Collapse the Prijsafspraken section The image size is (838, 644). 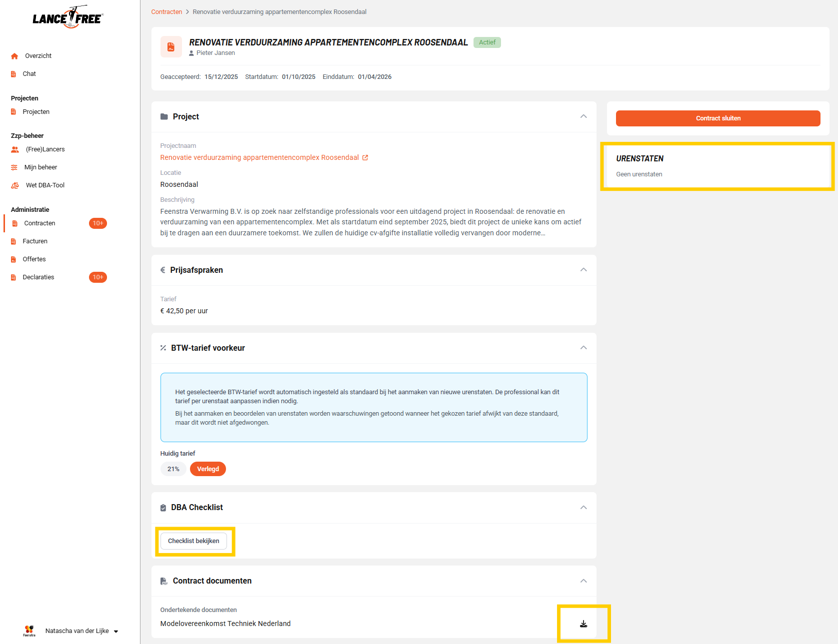(583, 270)
